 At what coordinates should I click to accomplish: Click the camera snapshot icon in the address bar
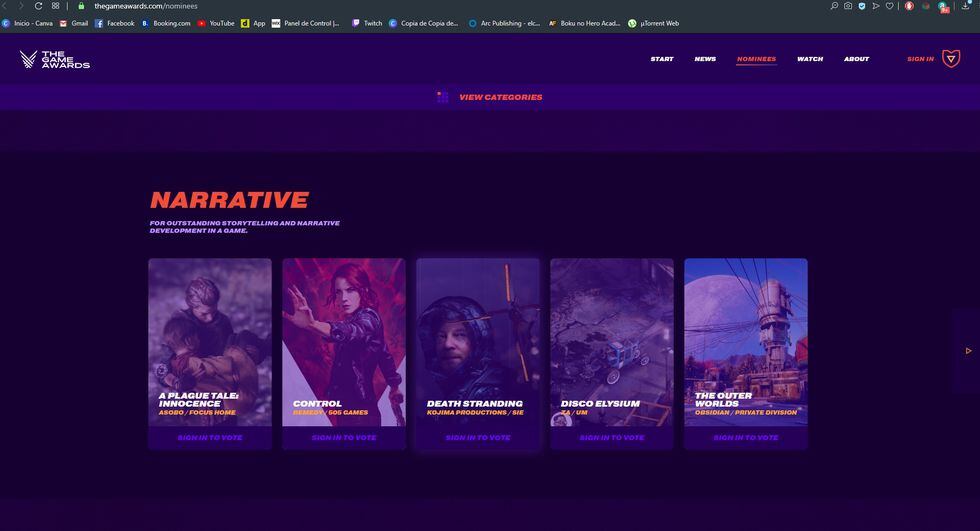pyautogui.click(x=848, y=6)
